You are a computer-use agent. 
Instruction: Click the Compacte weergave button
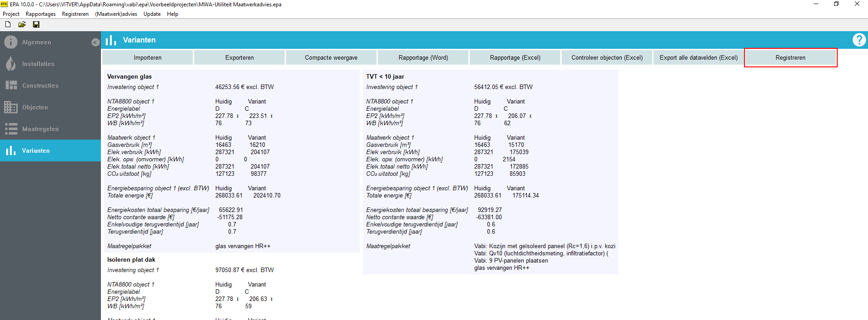pyautogui.click(x=331, y=57)
